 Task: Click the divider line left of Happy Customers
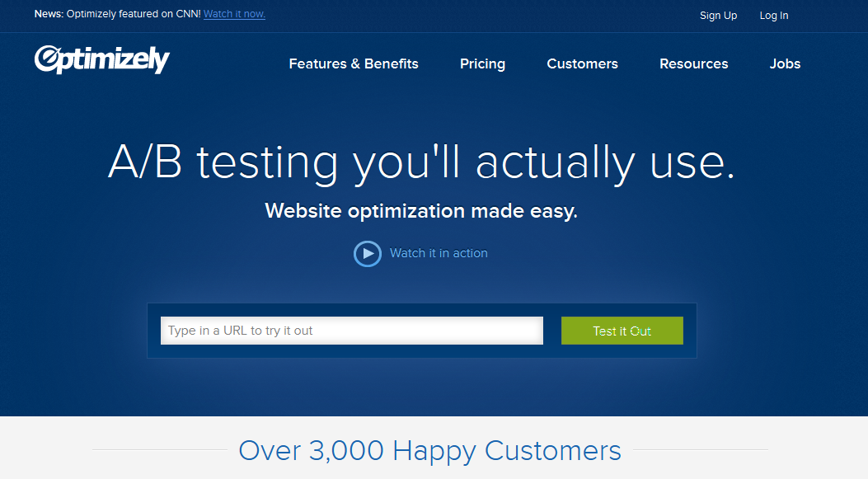pos(158,450)
